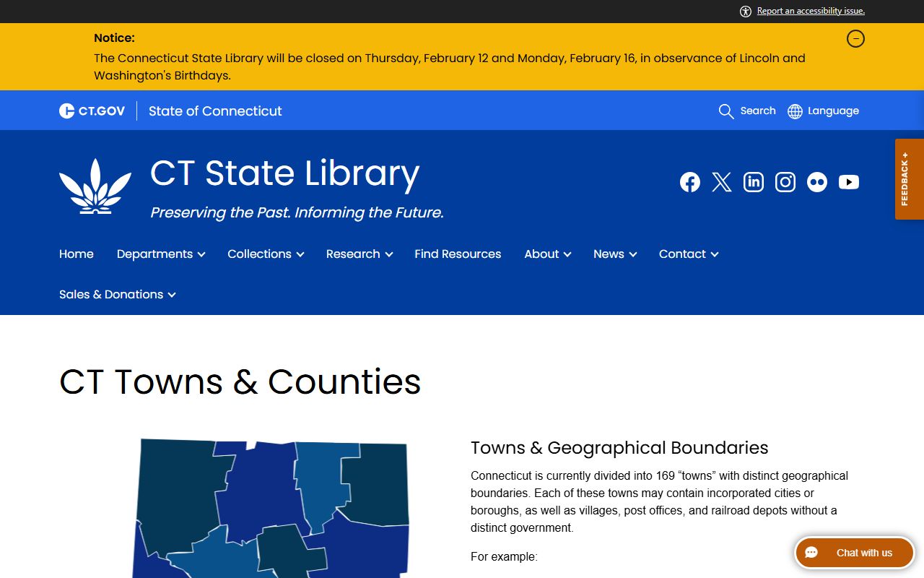Click the CT.GOV logo
The height and width of the screenshot is (578, 924).
point(92,111)
